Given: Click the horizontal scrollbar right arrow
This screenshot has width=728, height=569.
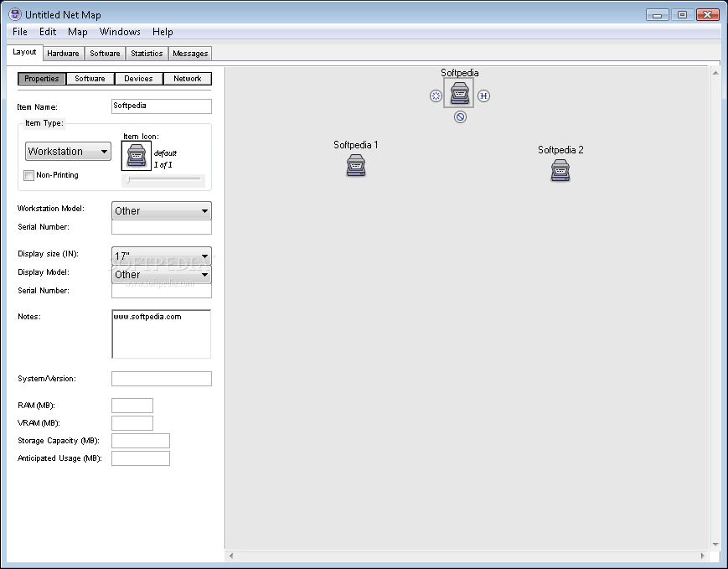Looking at the screenshot, I should click(x=703, y=556).
